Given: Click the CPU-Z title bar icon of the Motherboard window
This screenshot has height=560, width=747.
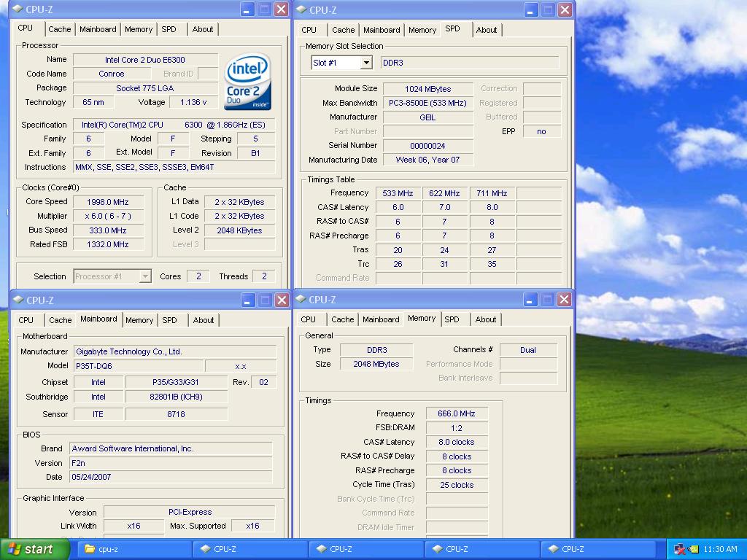Looking at the screenshot, I should tap(18, 300).
